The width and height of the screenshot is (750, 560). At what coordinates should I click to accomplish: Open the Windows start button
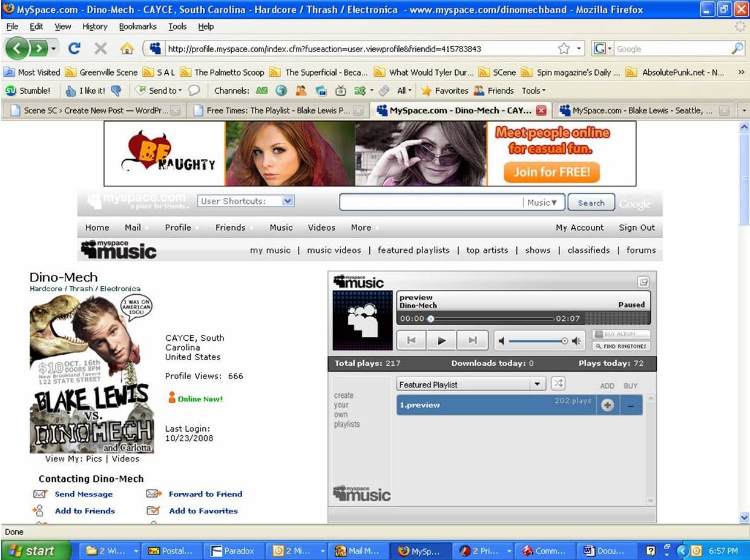(x=36, y=551)
